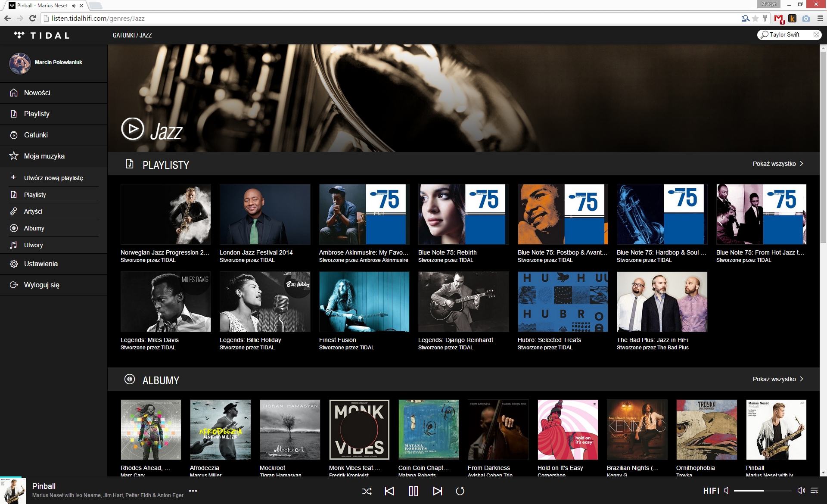Focus the search field with Taylor Swift
This screenshot has width=827, height=504.
tap(788, 35)
